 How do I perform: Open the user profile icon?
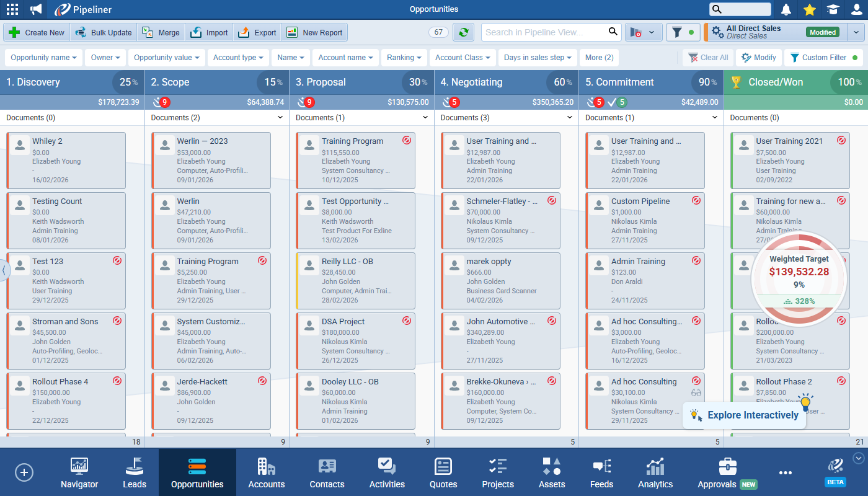pyautogui.click(x=856, y=9)
